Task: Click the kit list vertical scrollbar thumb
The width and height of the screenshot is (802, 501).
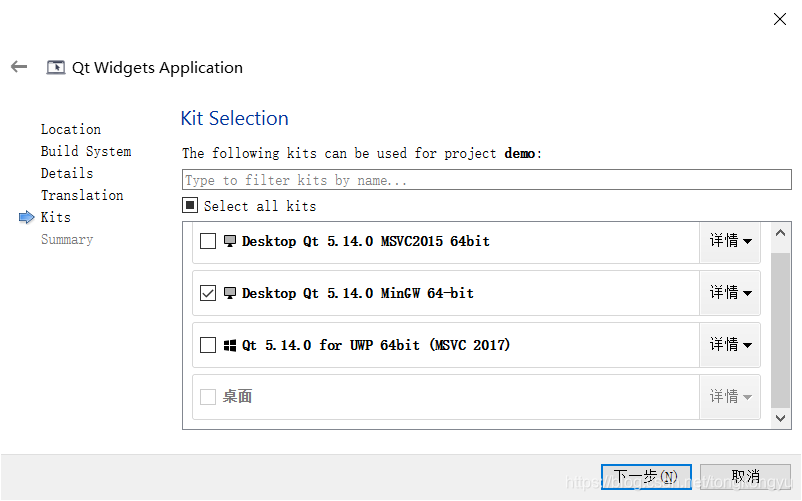Action: pyautogui.click(x=780, y=330)
